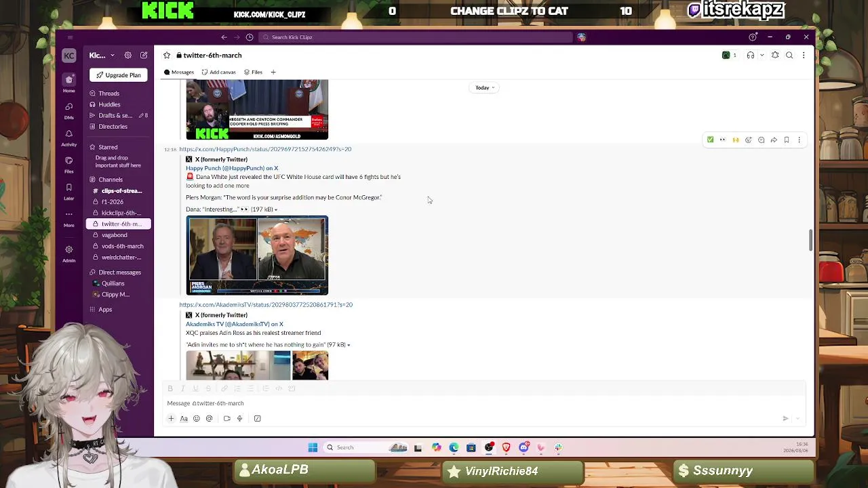Open the AkademiksTV x.com status link

[x=266, y=305]
